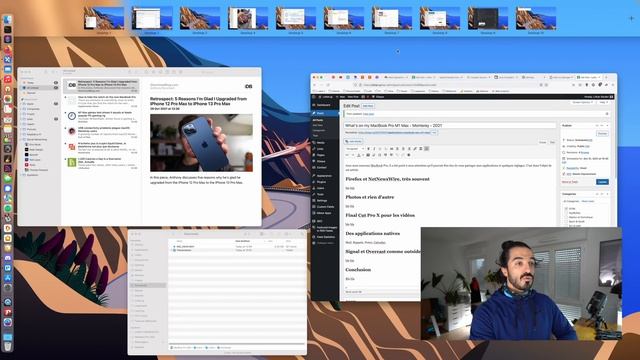640x360 pixels.
Task: Apply strikethrough in WordPress second toolbar row
Action: (x=347, y=155)
